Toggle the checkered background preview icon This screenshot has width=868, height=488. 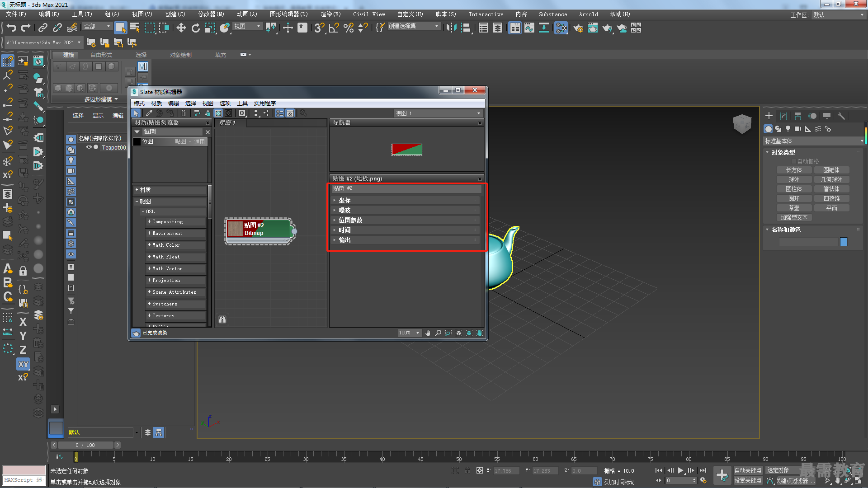[x=229, y=113]
